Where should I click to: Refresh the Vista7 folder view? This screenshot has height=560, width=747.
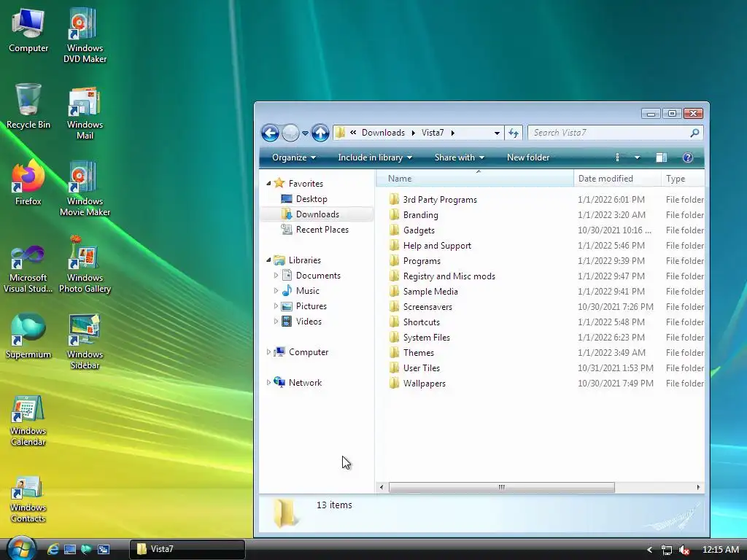513,133
